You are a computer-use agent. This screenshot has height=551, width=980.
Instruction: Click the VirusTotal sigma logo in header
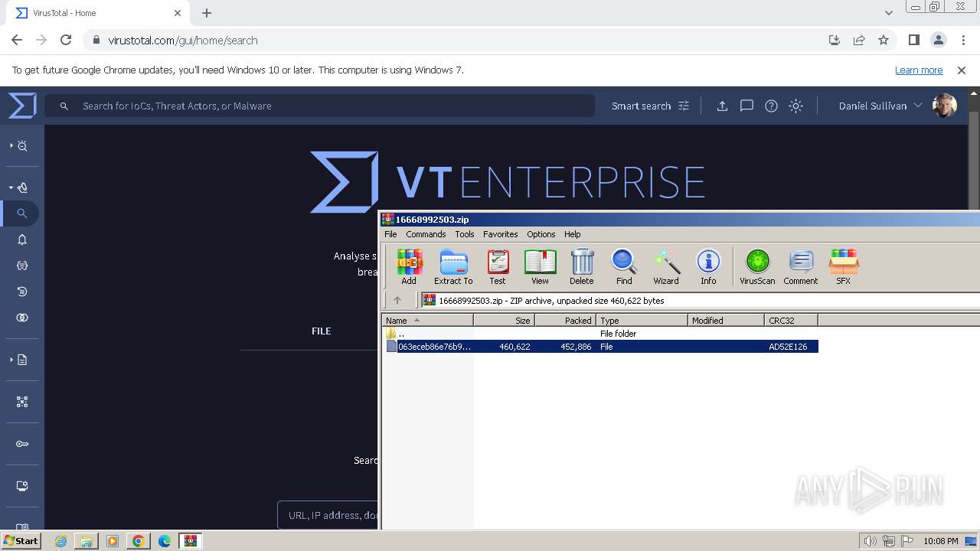tap(22, 106)
